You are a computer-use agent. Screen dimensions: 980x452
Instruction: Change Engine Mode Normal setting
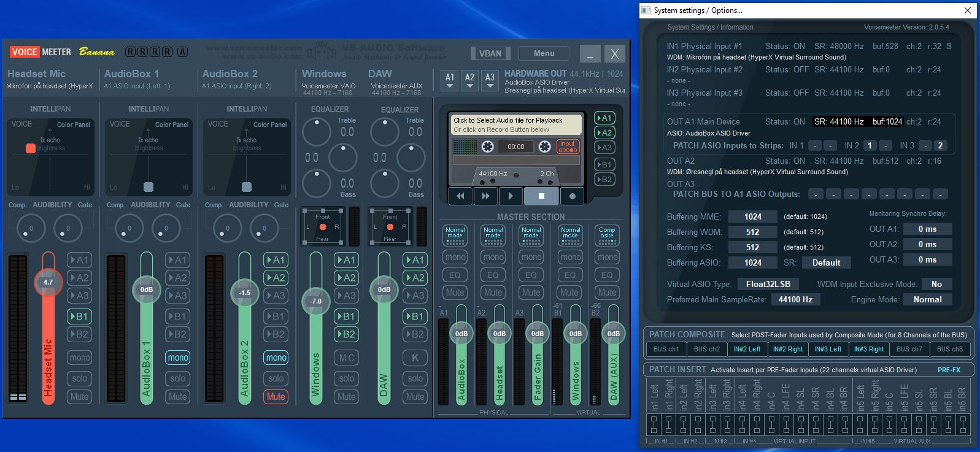(927, 299)
